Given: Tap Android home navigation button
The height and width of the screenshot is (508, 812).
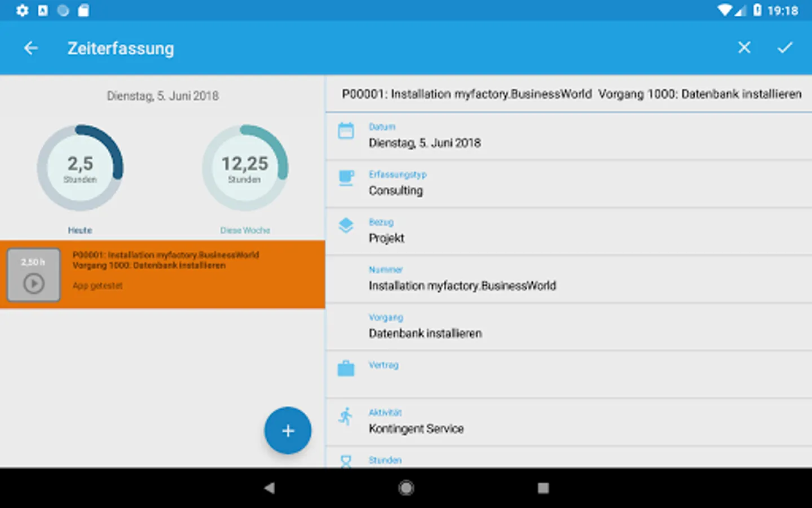Looking at the screenshot, I should point(406,488).
